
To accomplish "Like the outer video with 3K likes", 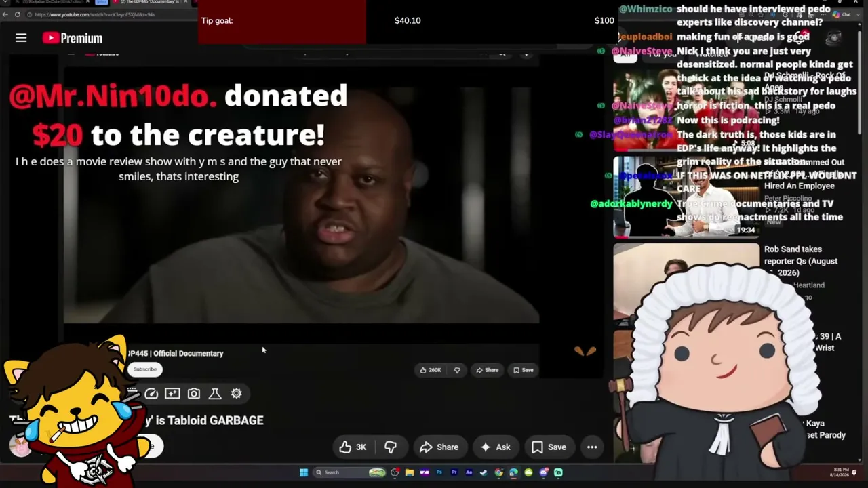I will pyautogui.click(x=353, y=447).
